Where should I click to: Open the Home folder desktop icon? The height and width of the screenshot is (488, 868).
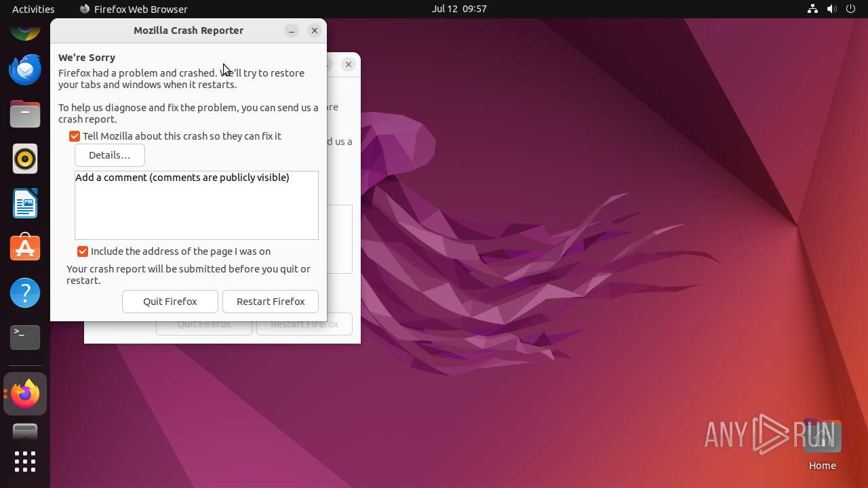pyautogui.click(x=822, y=444)
